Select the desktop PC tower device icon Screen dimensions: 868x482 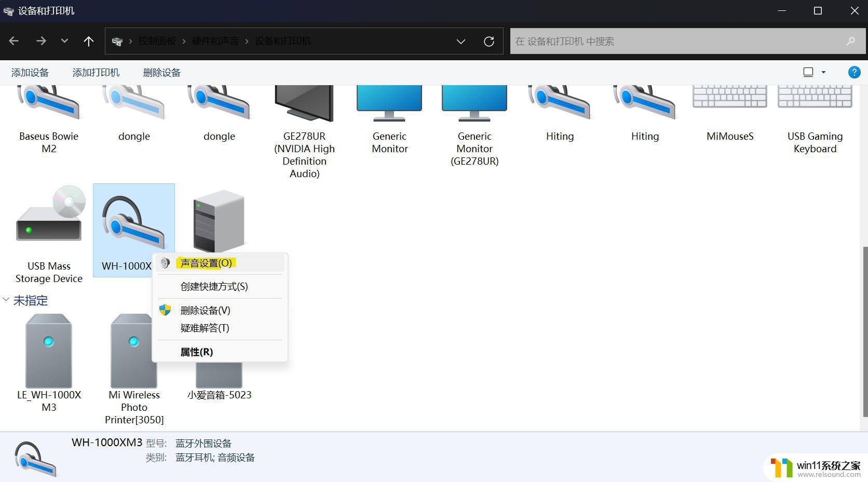coord(219,221)
